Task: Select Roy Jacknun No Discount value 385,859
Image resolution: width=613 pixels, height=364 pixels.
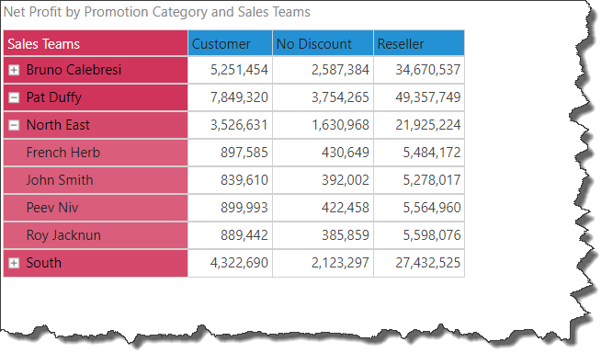Action: (346, 235)
